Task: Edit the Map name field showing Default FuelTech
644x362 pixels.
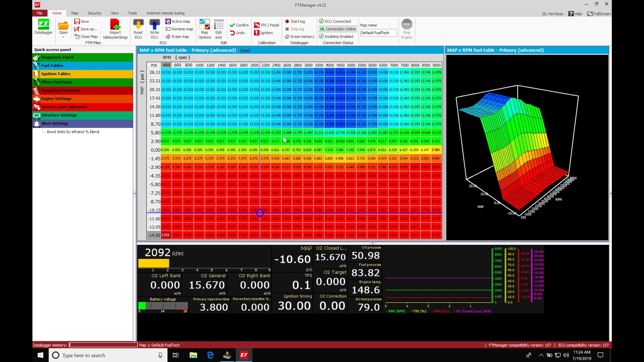Action: click(378, 33)
